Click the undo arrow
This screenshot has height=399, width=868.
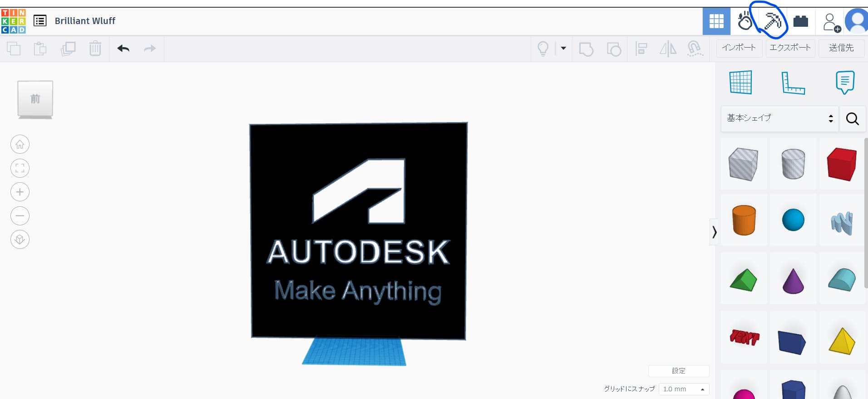[x=123, y=49]
